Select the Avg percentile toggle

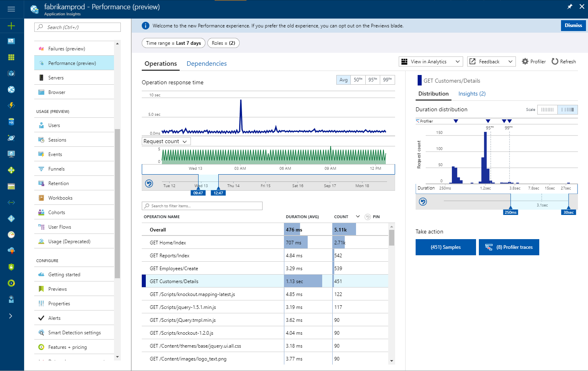point(343,80)
